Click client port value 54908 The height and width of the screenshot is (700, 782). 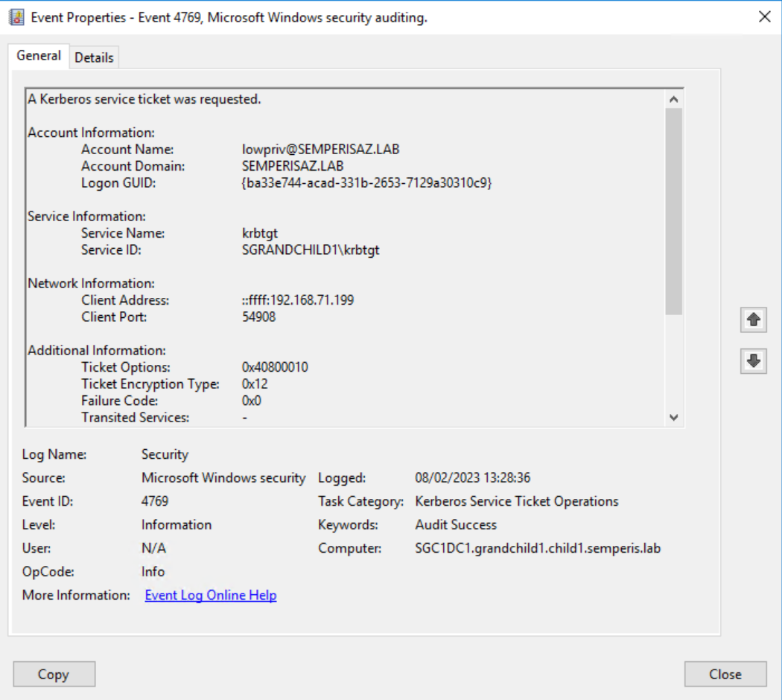[x=259, y=316]
